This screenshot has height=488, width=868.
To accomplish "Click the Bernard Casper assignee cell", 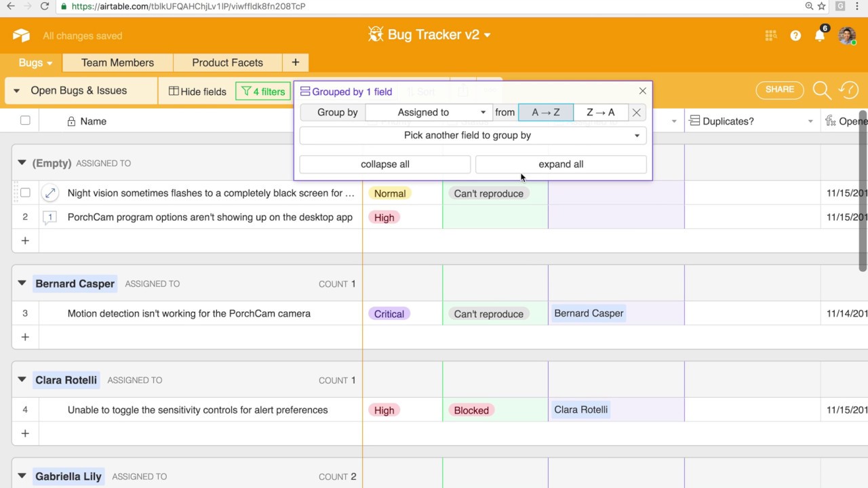I will [616, 313].
